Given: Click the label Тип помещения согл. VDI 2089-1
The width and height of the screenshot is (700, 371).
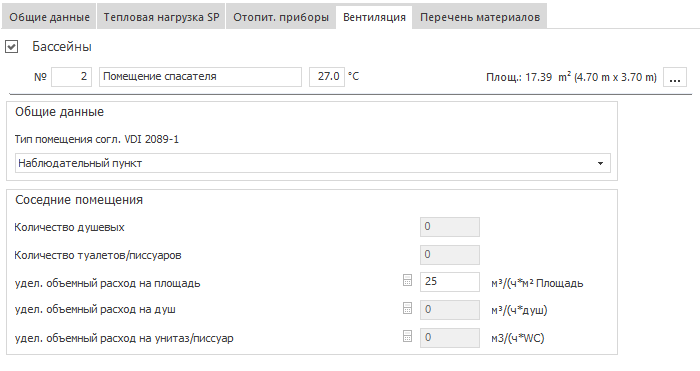Looking at the screenshot, I should (x=96, y=139).
